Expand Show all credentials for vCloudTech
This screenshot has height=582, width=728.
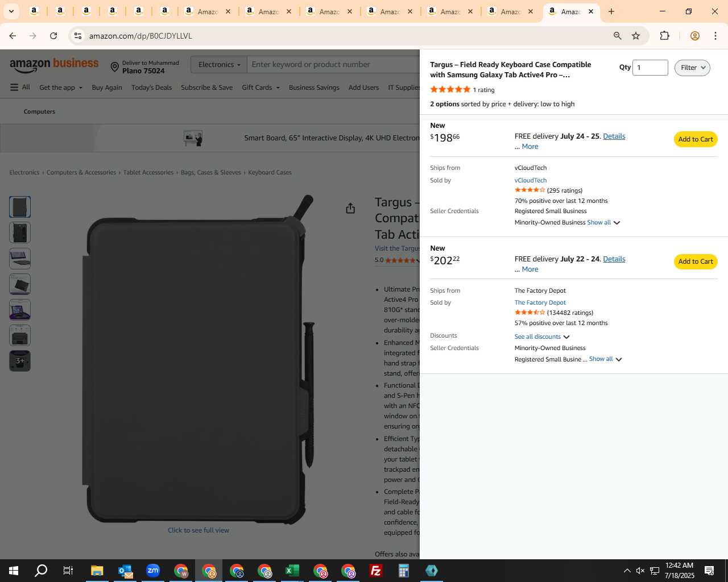pyautogui.click(x=603, y=223)
